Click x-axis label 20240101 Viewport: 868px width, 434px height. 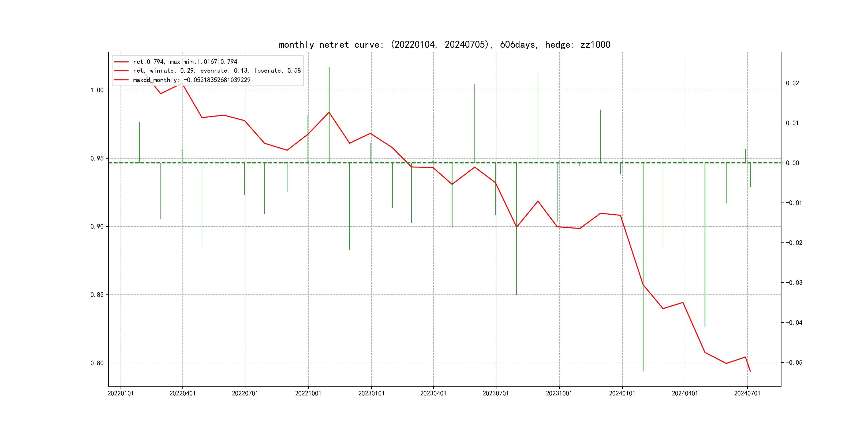click(622, 394)
